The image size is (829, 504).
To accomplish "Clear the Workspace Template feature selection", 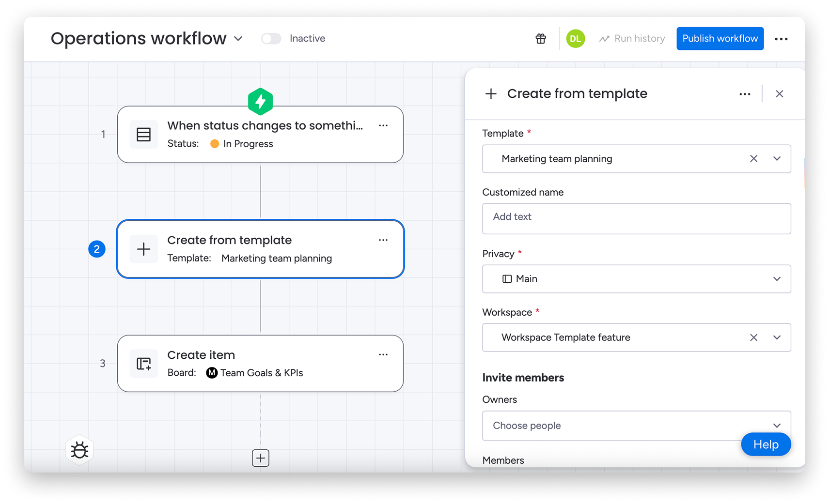I will [x=753, y=337].
